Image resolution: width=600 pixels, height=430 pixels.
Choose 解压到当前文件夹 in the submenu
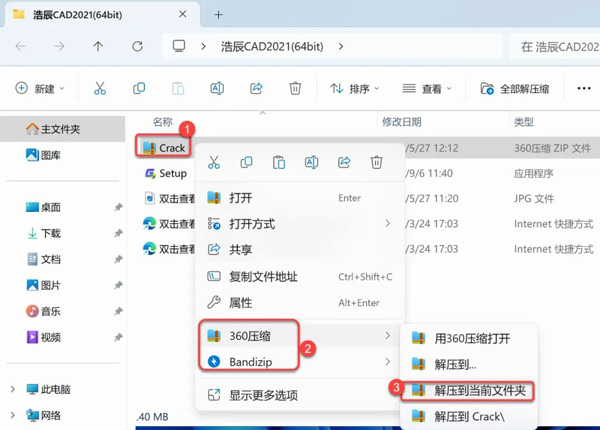[x=468, y=390]
